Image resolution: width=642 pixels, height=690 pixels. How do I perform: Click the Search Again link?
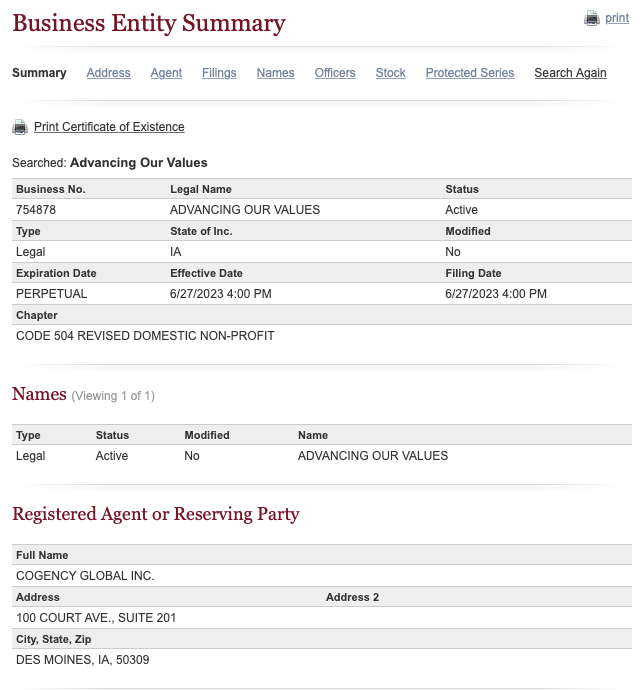tap(570, 73)
